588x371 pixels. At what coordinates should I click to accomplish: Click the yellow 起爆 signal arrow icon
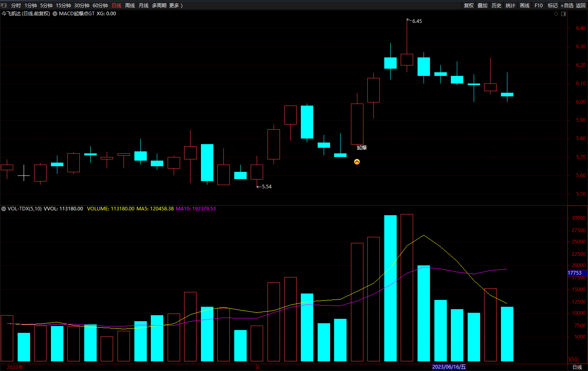[357, 162]
